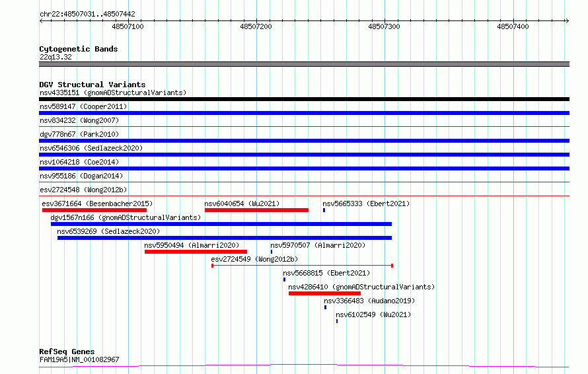The height and width of the screenshot is (374, 588).
Task: Click small blue marker under nsv5668815
Action: coord(284,280)
